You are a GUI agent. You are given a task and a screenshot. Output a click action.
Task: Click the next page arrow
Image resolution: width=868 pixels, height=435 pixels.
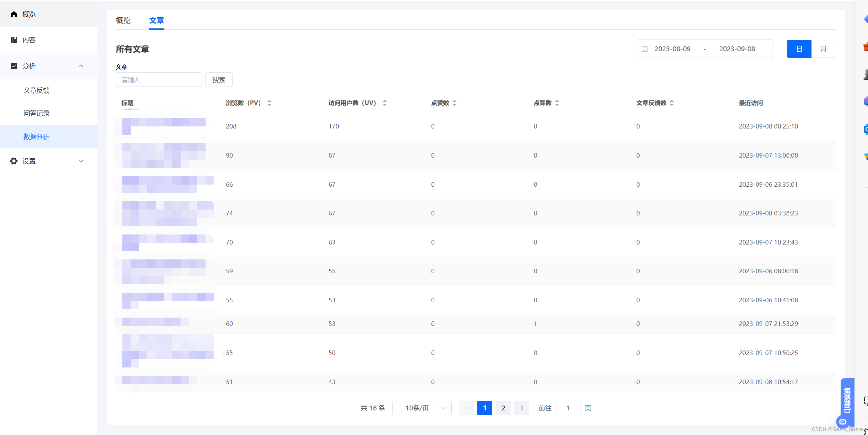522,408
